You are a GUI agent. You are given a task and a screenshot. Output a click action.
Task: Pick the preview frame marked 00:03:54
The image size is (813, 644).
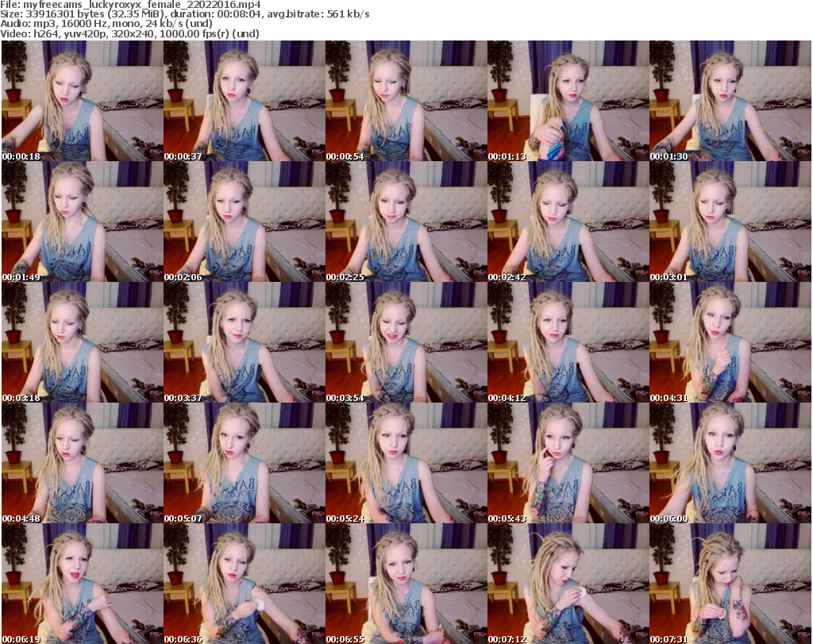[x=406, y=343]
